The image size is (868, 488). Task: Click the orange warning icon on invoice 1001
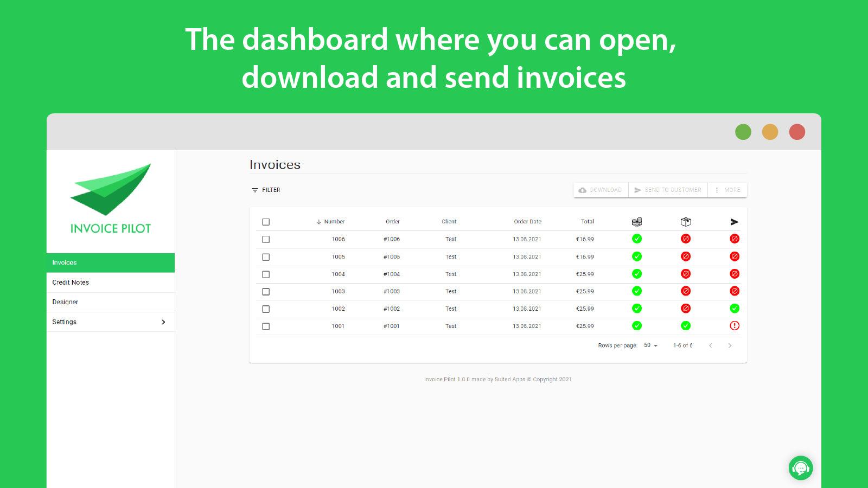pyautogui.click(x=734, y=326)
